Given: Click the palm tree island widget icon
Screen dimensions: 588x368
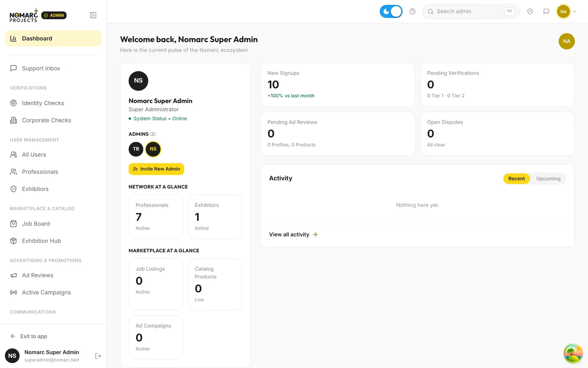Looking at the screenshot, I should coord(573,353).
